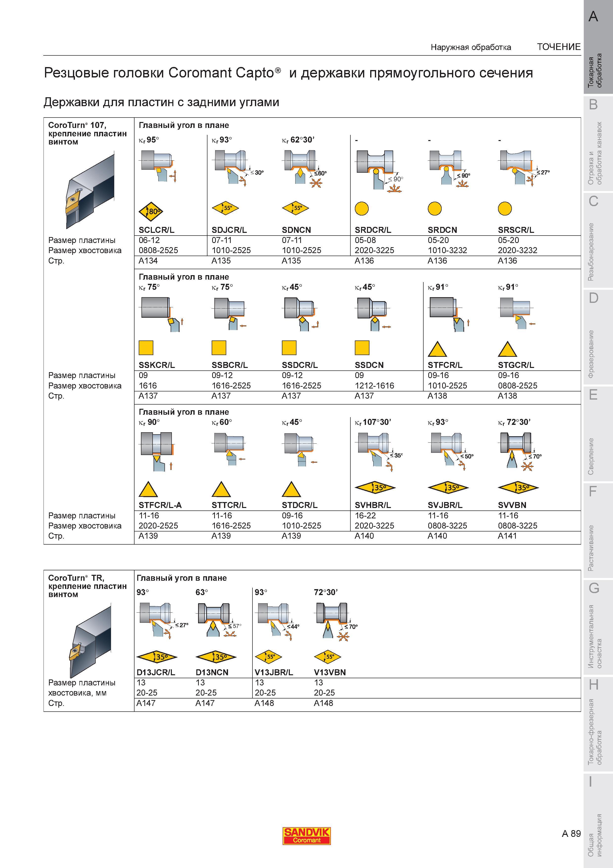Click the SSBCR/L holder code
The width and height of the screenshot is (613, 868).
(x=230, y=365)
